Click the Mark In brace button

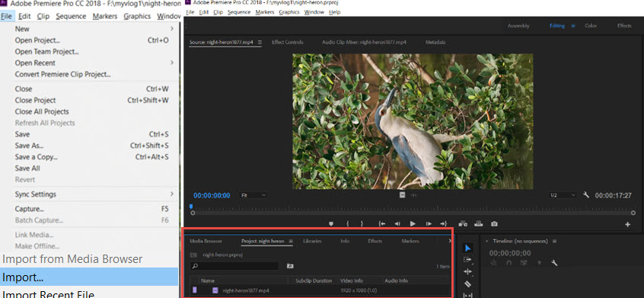(x=347, y=224)
